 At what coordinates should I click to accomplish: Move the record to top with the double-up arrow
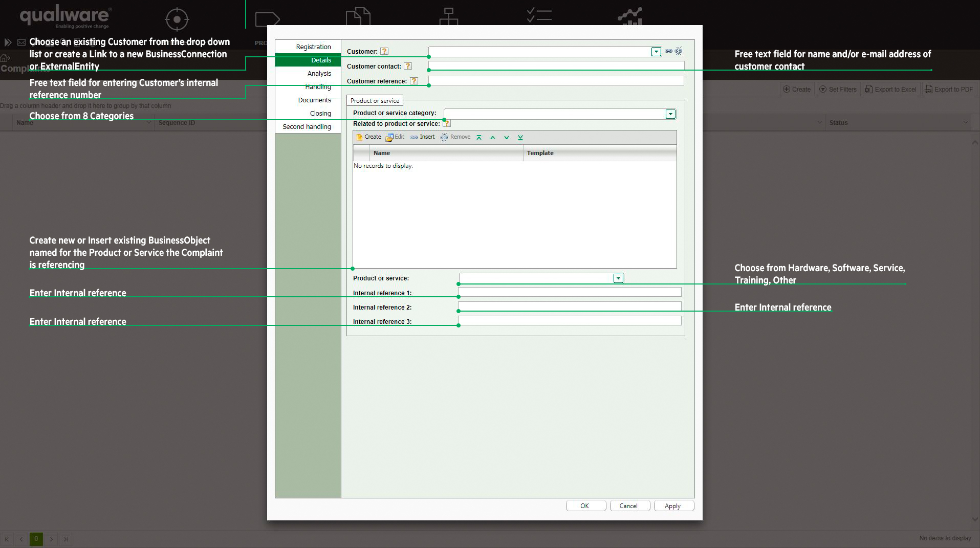(479, 138)
